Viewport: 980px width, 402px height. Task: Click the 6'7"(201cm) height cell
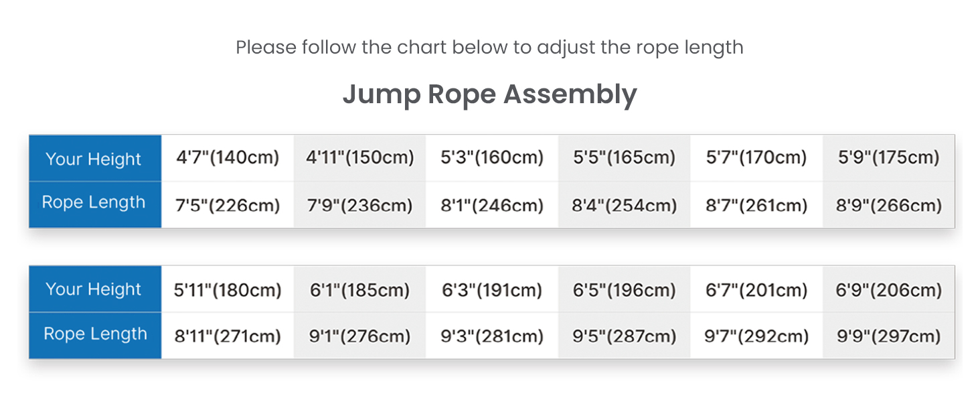coord(756,290)
